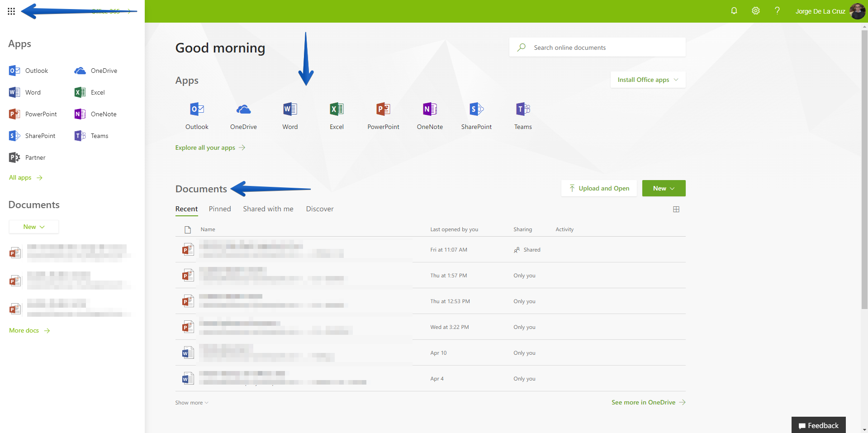
Task: Click the Search online documents field
Action: (598, 47)
